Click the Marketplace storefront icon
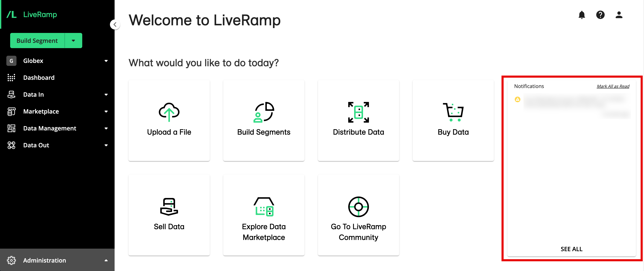This screenshot has height=271, width=644. [x=11, y=111]
